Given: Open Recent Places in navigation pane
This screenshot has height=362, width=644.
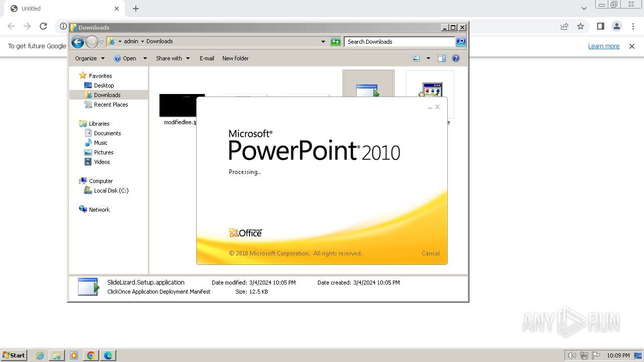Looking at the screenshot, I should point(111,105).
